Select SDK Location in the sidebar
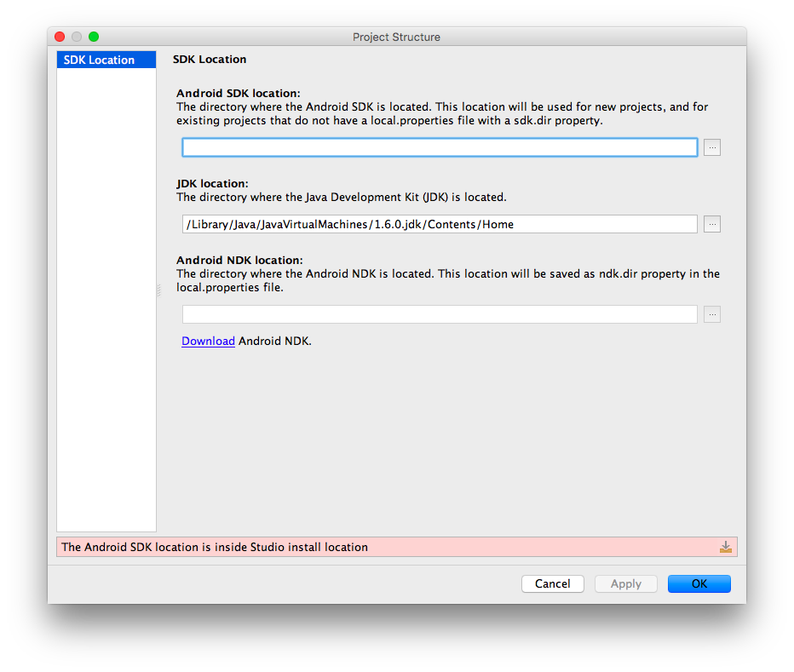Image resolution: width=794 pixels, height=672 pixels. (x=106, y=60)
